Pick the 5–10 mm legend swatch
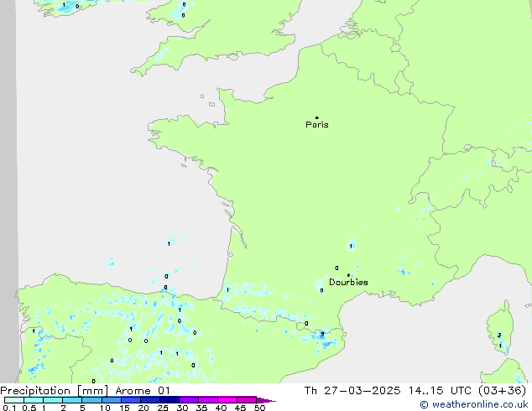The height and width of the screenshot is (411, 532). coord(91,400)
